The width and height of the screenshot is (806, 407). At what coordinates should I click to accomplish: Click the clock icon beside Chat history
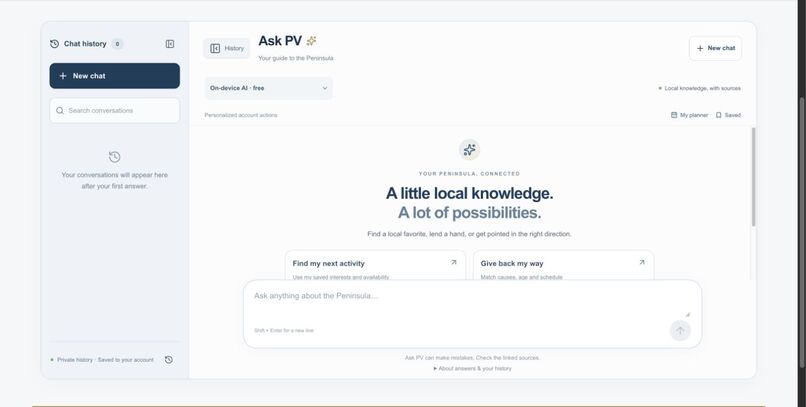click(54, 44)
